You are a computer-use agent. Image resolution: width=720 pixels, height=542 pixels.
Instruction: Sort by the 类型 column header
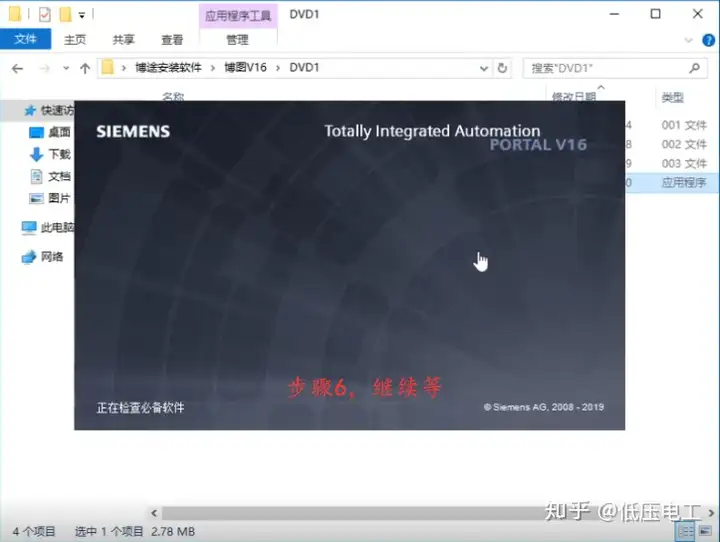coord(672,97)
